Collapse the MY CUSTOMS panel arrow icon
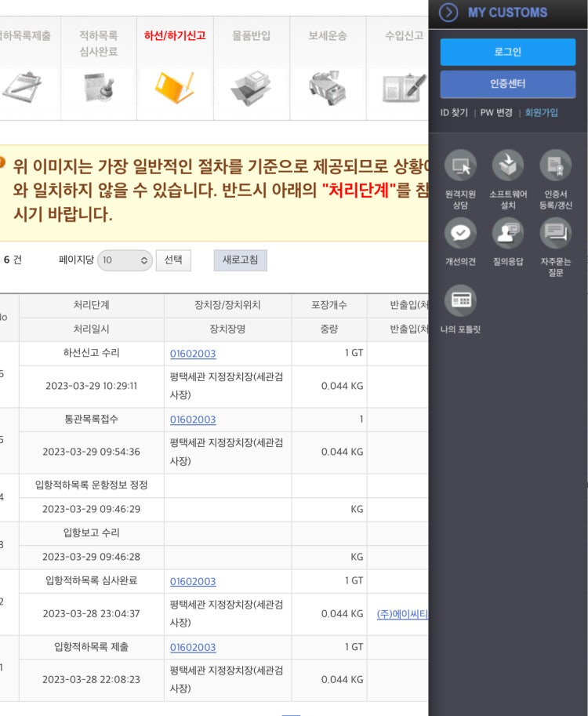588x716 pixels. click(448, 13)
